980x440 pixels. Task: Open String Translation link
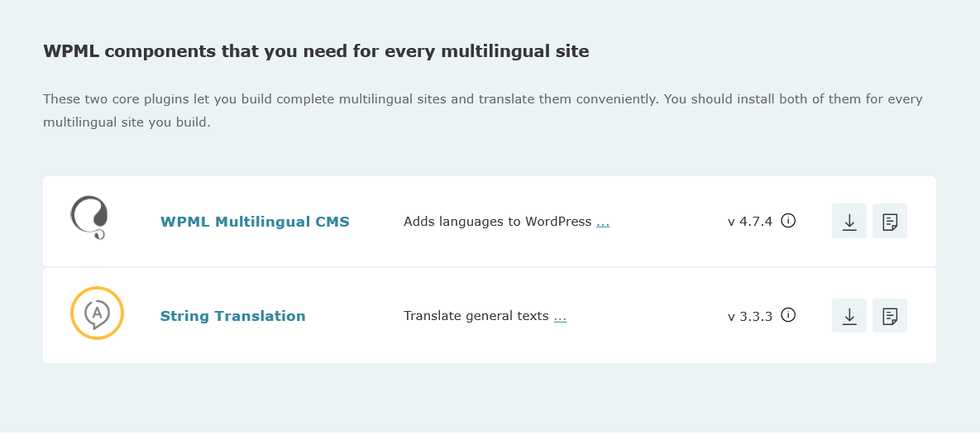click(x=232, y=316)
